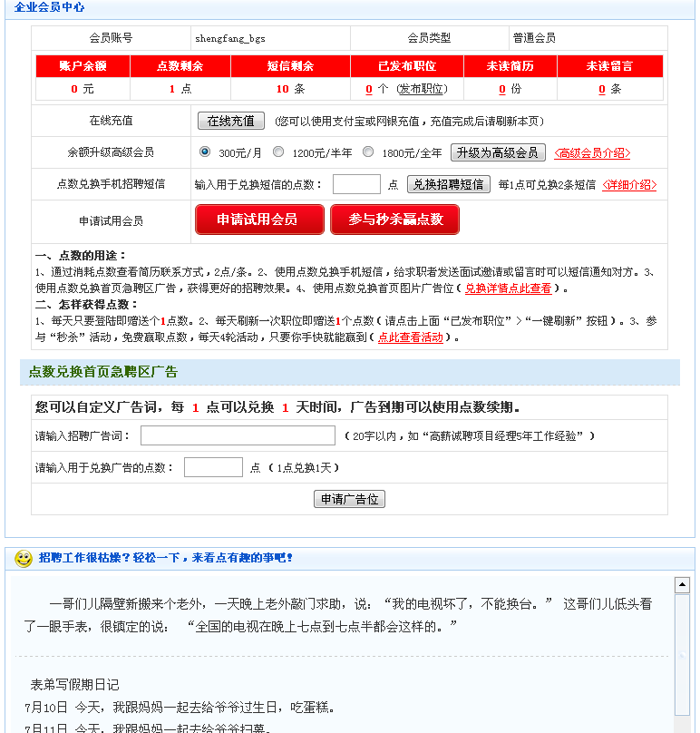The width and height of the screenshot is (700, 733).
Task: Submit with the 申请广告位 button
Action: [x=349, y=500]
